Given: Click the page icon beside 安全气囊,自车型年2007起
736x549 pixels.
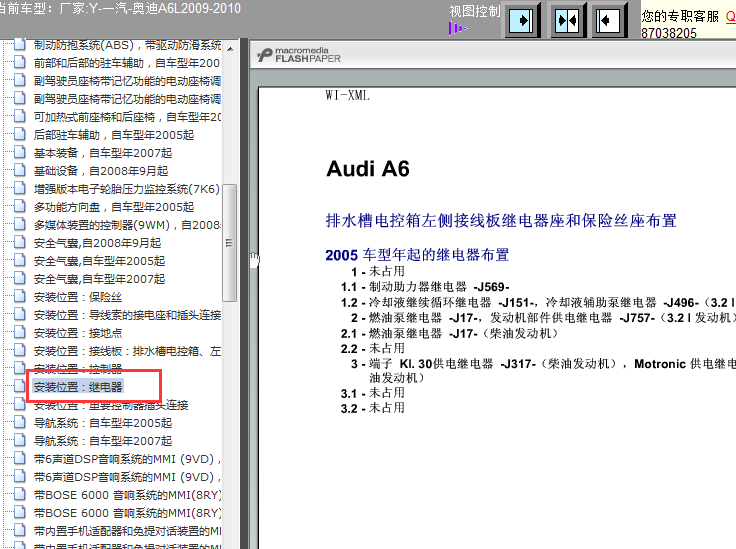Looking at the screenshot, I should click(19, 278).
